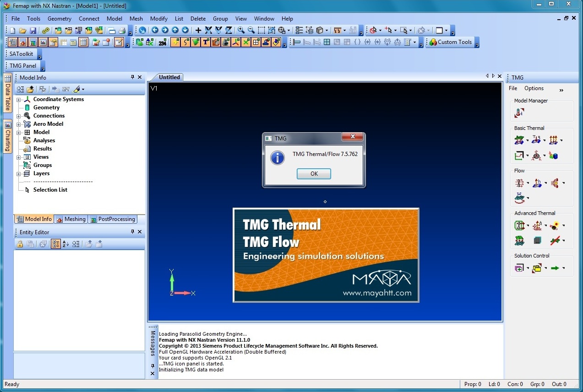Screen dimensions: 583x392
Task: Expand the Model tree node
Action: 19,132
